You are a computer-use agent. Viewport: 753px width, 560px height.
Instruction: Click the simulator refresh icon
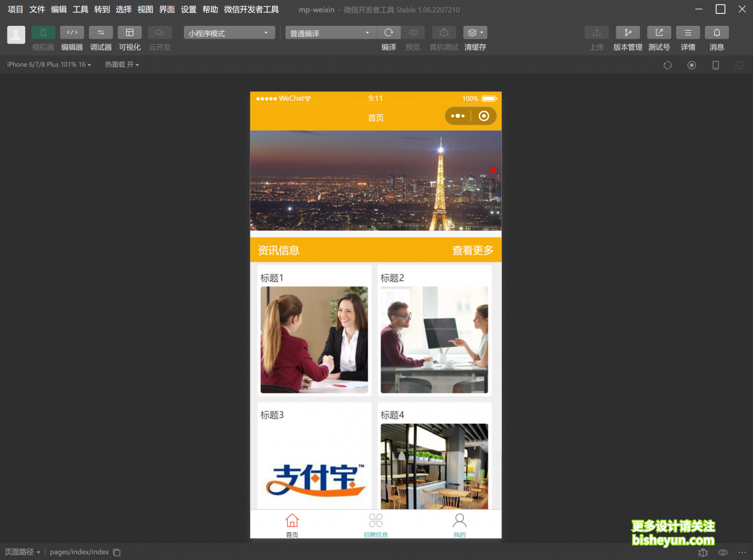pyautogui.click(x=667, y=65)
